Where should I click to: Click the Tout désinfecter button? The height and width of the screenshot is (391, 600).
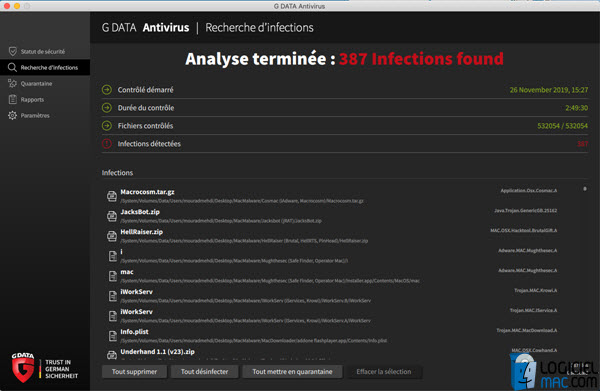204,371
